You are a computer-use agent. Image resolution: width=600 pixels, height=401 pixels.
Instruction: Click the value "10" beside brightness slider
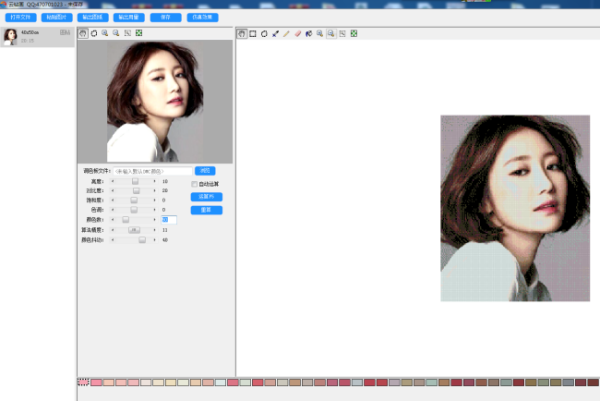tap(165, 181)
